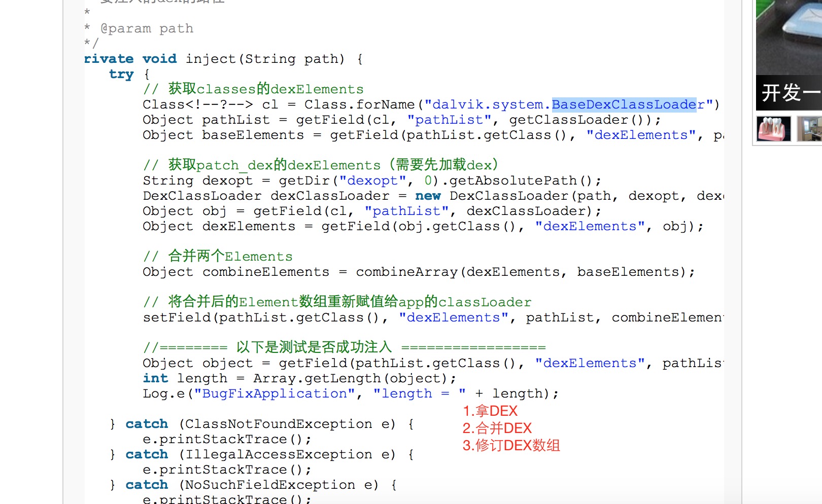Screen dimensions: 822x504
Task: Select the teeth model thumbnail in sidebar
Action: tap(774, 128)
